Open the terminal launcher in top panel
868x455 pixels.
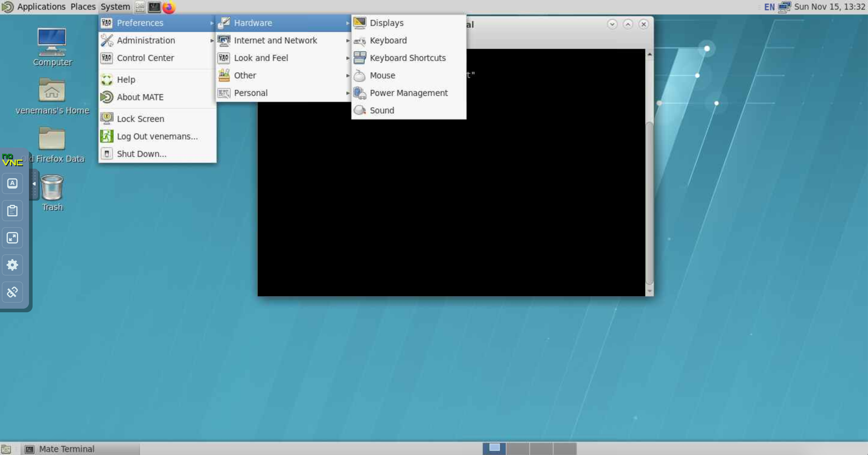tap(154, 7)
